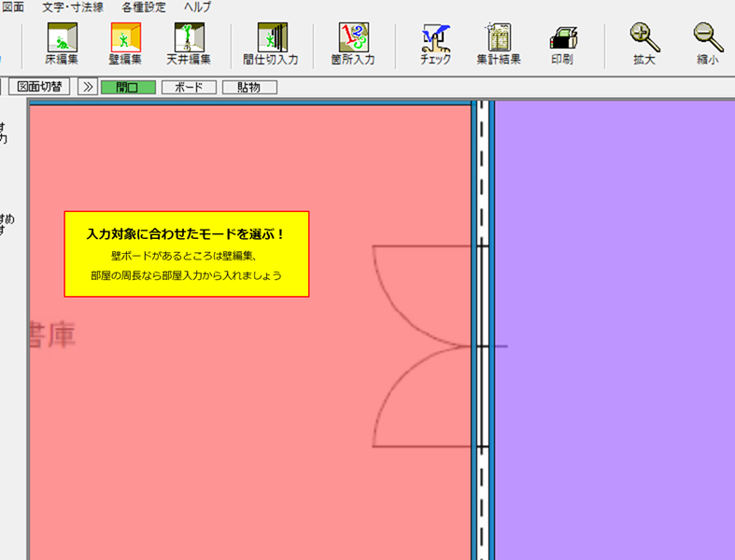The height and width of the screenshot is (560, 735).
Task: Run the チェック check tool
Action: [435, 44]
